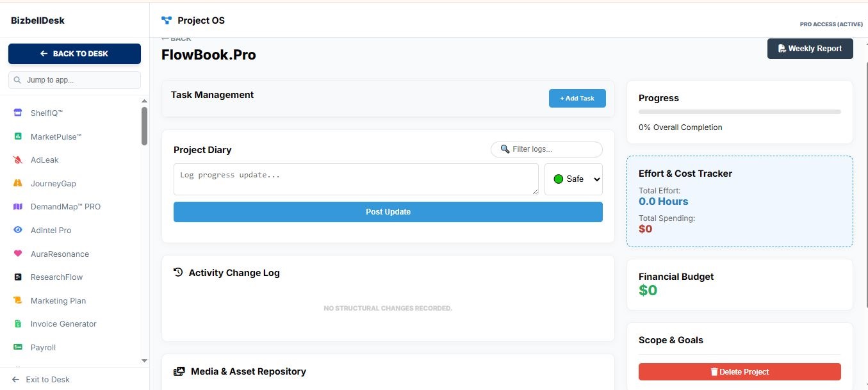Click the Overall Completion progress bar
The image size is (868, 390).
(x=739, y=111)
